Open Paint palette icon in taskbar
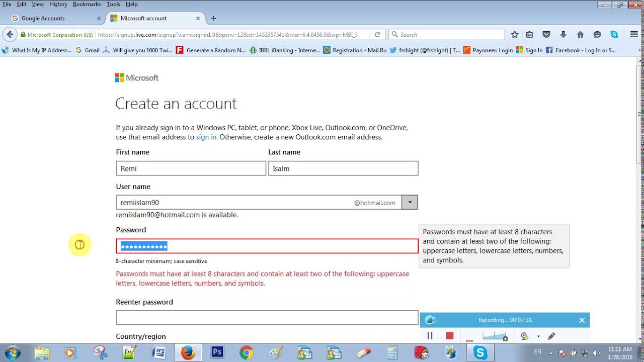 276,352
